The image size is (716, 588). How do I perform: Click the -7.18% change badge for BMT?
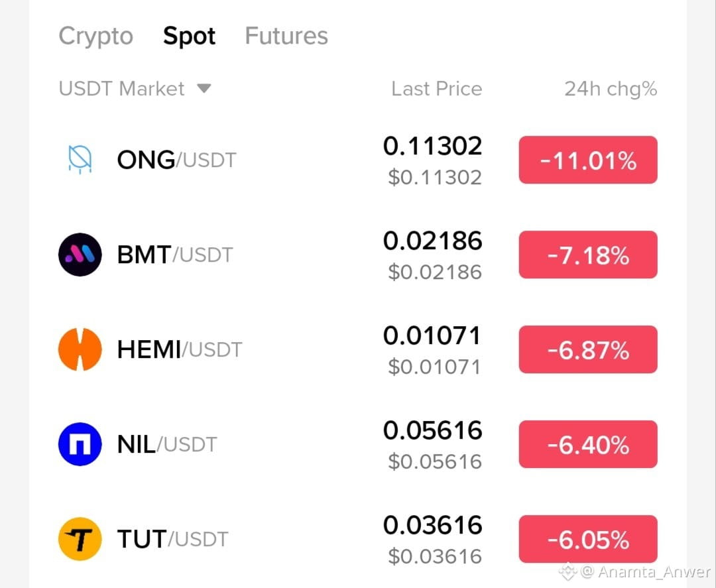pos(588,255)
